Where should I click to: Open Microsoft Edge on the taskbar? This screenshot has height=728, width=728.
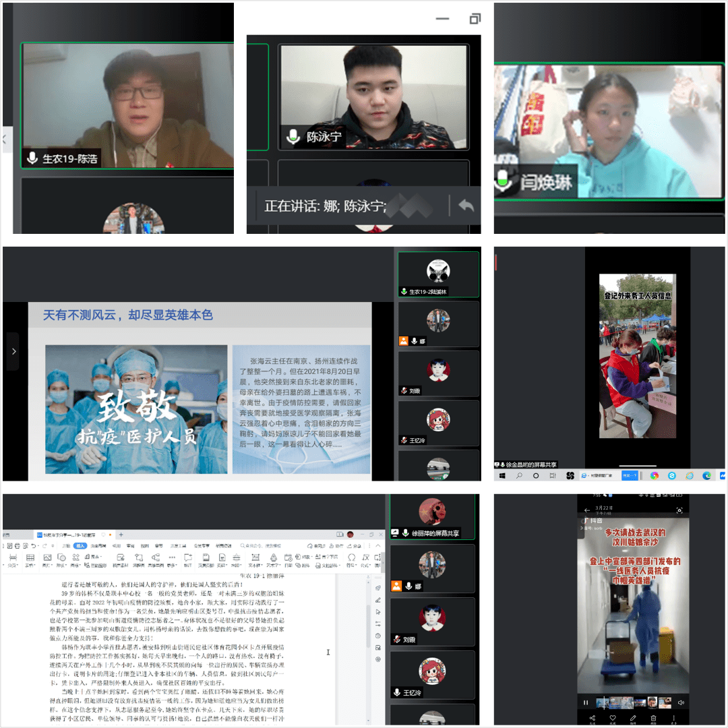(706, 475)
